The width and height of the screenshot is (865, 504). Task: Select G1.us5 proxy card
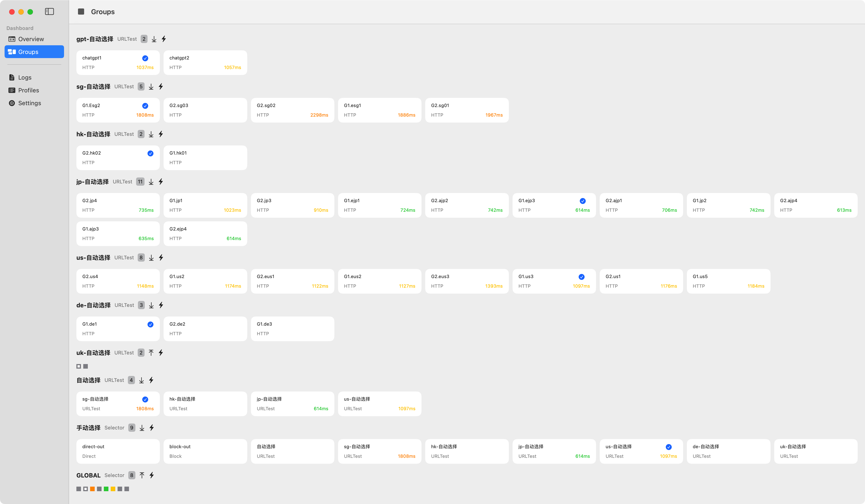point(729,281)
